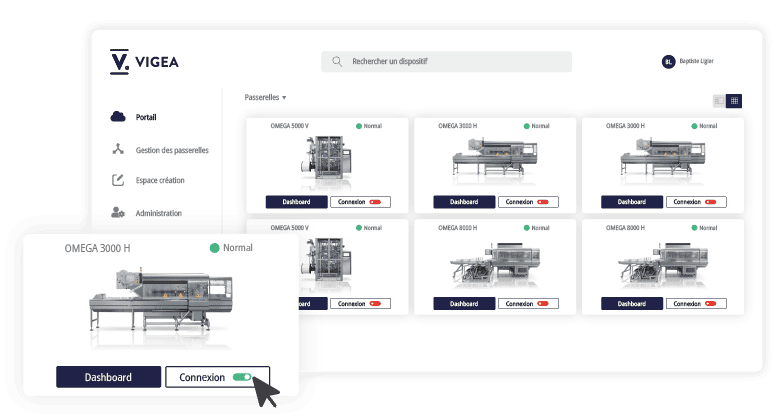Toggle Connexion switch on the middle OMEGA 8000 H card
Image resolution: width=773 pixels, height=420 pixels.
tap(543, 304)
